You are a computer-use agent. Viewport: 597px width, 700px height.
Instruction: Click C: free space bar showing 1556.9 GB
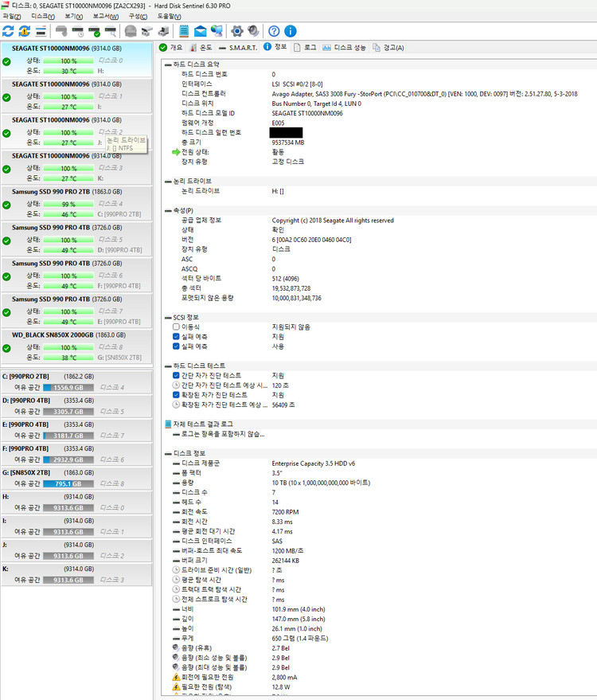(68, 388)
